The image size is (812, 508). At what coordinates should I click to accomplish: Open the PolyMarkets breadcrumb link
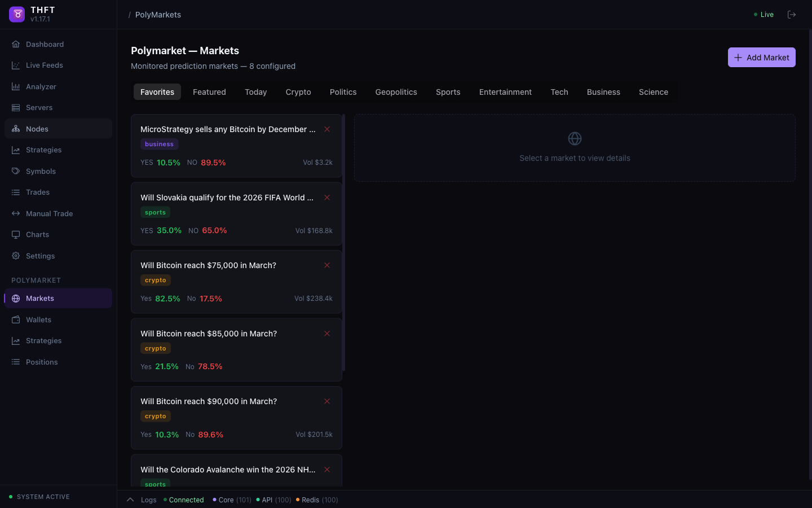[158, 15]
